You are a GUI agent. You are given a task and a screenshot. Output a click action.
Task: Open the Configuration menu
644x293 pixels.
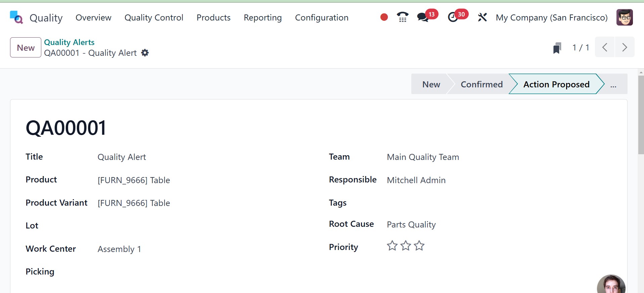321,17
